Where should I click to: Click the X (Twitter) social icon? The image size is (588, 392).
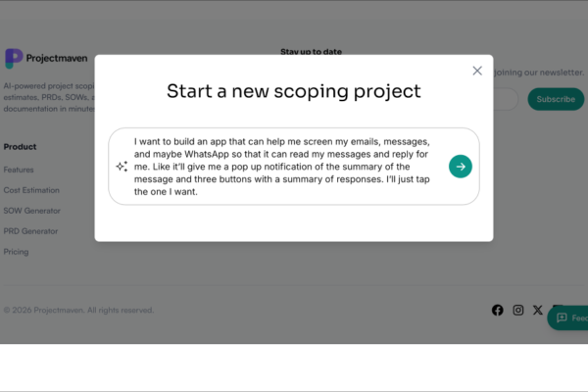(x=538, y=311)
